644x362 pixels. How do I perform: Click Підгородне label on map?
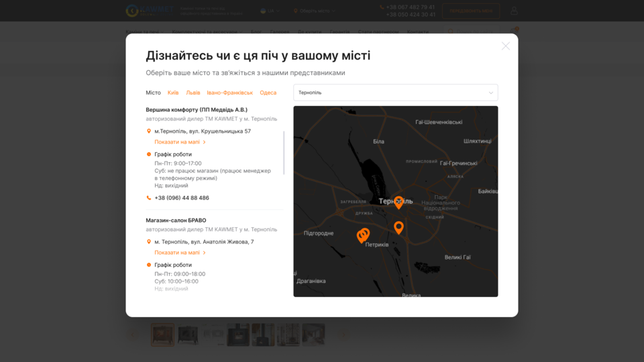[318, 233]
